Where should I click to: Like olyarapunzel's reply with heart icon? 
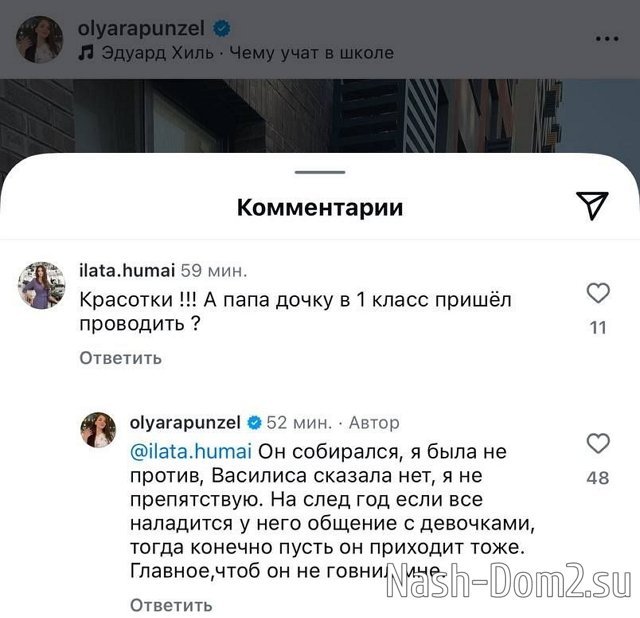[x=598, y=444]
